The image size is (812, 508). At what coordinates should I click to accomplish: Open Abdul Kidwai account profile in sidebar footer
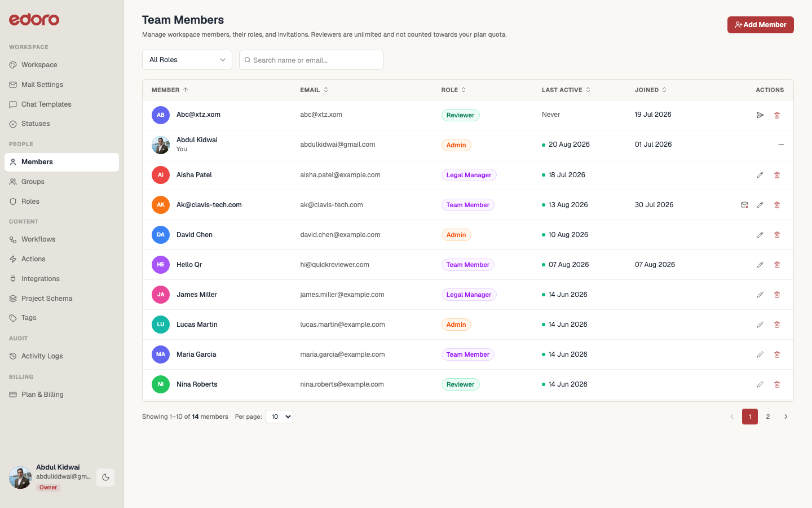pyautogui.click(x=50, y=478)
